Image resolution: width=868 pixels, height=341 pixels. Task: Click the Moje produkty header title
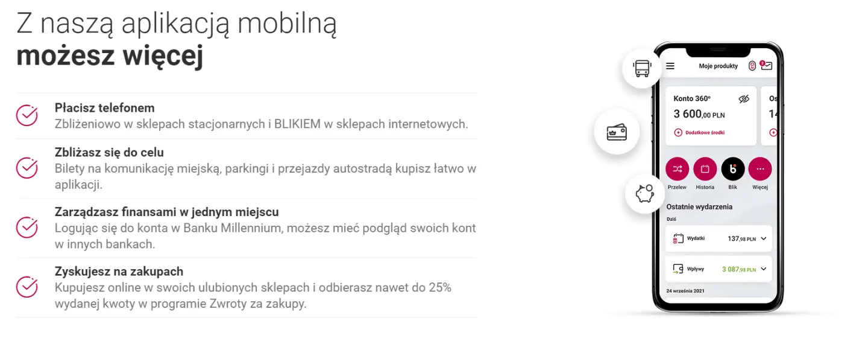coord(718,66)
